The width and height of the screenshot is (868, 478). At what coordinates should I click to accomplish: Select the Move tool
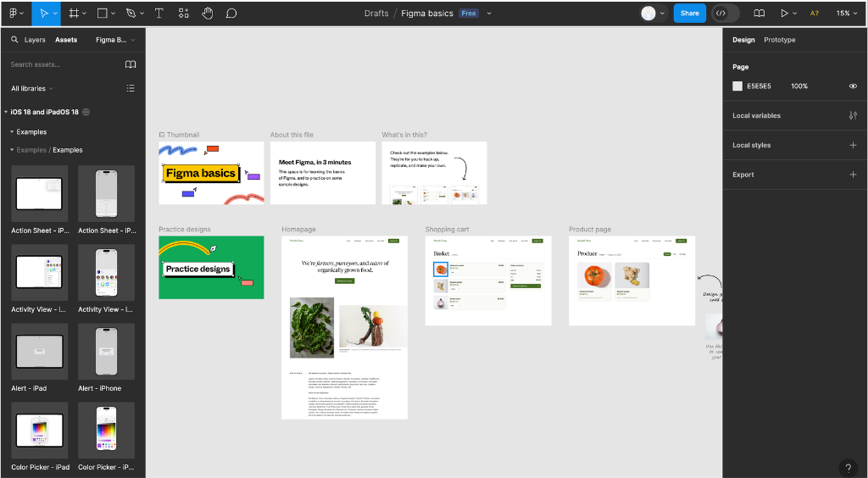pos(43,14)
